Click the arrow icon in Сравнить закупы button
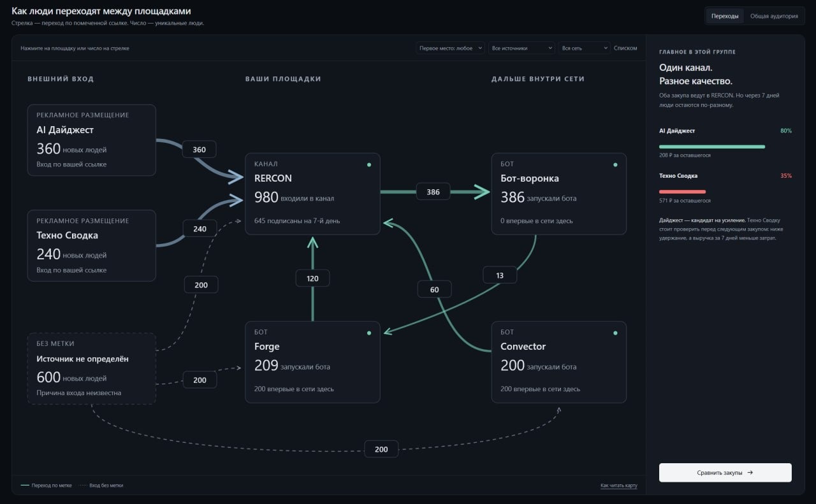The width and height of the screenshot is (816, 504). [750, 473]
